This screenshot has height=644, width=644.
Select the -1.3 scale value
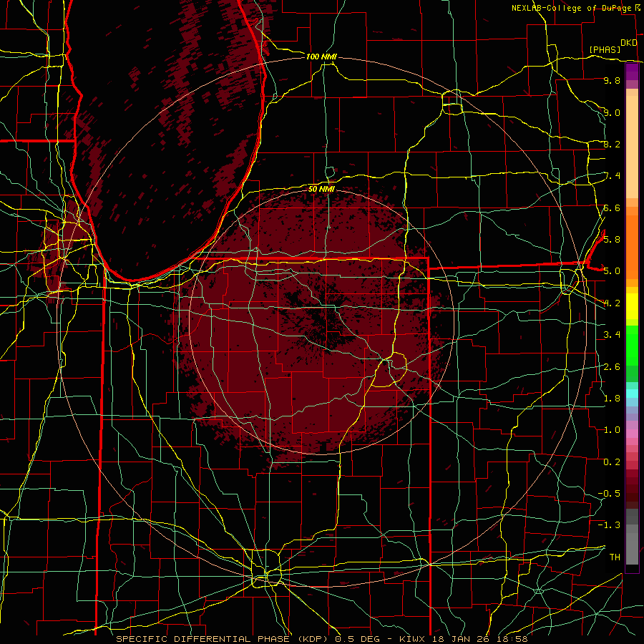coord(609,525)
